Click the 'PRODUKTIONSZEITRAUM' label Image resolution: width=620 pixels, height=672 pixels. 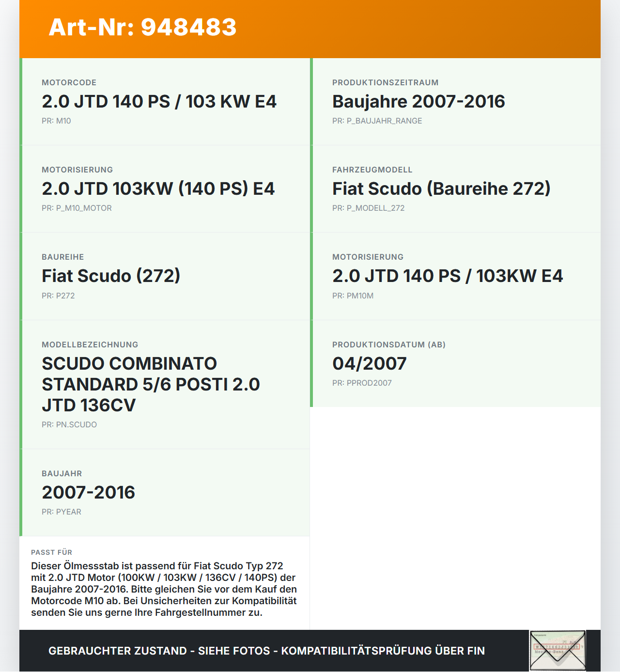386,83
